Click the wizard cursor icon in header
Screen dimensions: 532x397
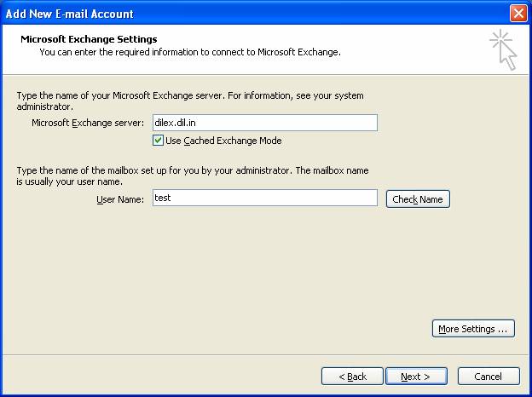click(503, 49)
